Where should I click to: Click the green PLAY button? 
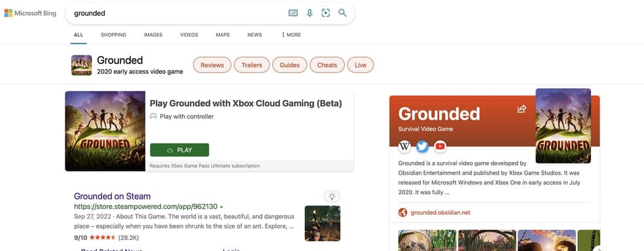point(179,150)
